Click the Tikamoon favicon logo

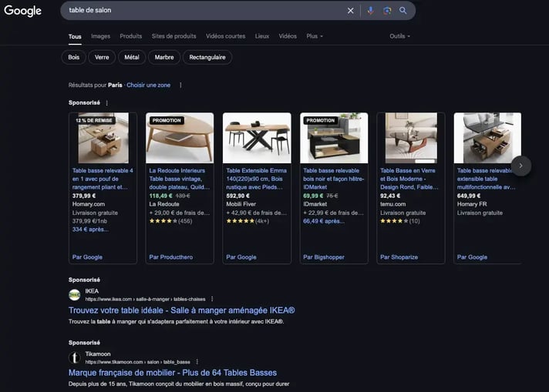74,357
